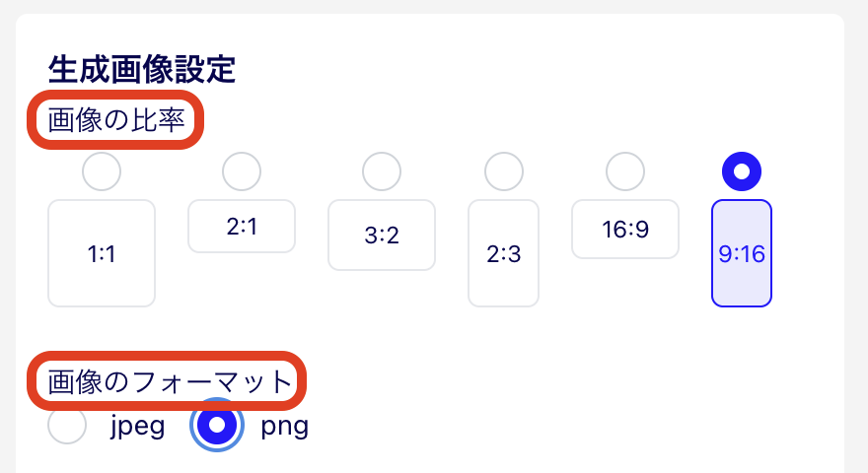
Task: Click empty space right of png label
Action: (x=553, y=425)
